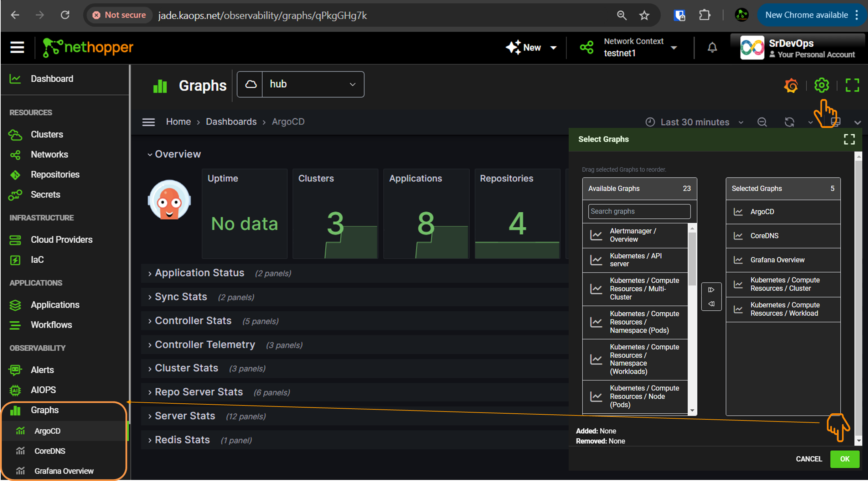Open CoreDNS graph under Graphs sidebar
Viewport: 868px width, 481px height.
[65, 451]
